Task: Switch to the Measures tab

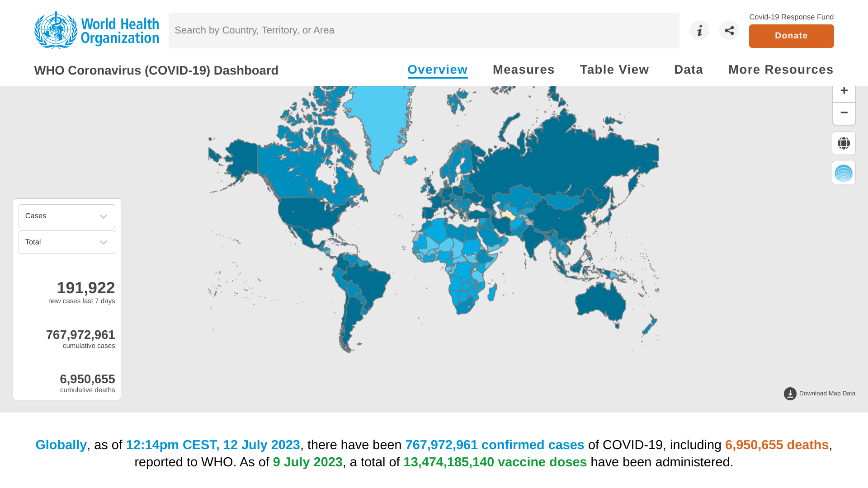Action: pyautogui.click(x=524, y=70)
